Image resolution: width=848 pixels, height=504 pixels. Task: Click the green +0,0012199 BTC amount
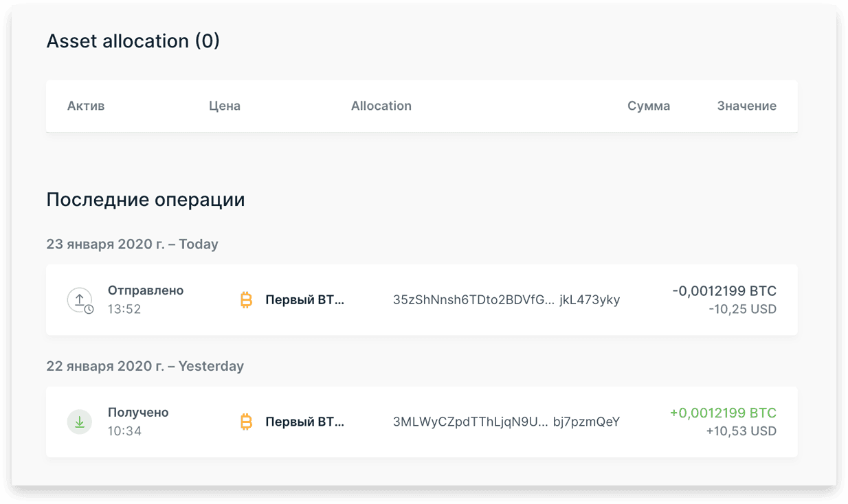pos(723,413)
